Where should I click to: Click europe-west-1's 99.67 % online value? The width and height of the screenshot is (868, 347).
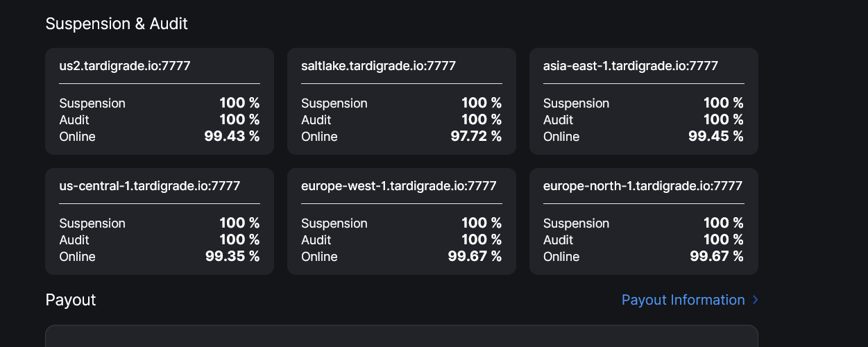click(x=475, y=257)
